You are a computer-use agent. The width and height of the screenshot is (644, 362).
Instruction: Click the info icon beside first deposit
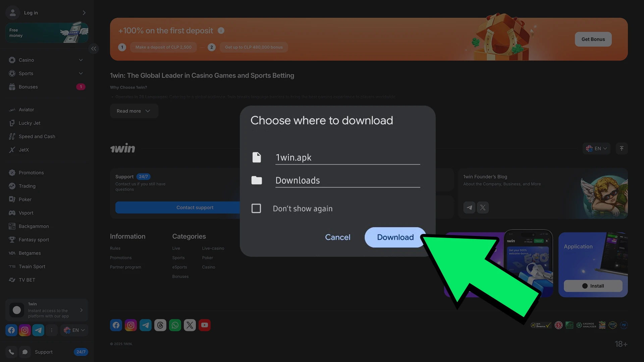pos(221,31)
